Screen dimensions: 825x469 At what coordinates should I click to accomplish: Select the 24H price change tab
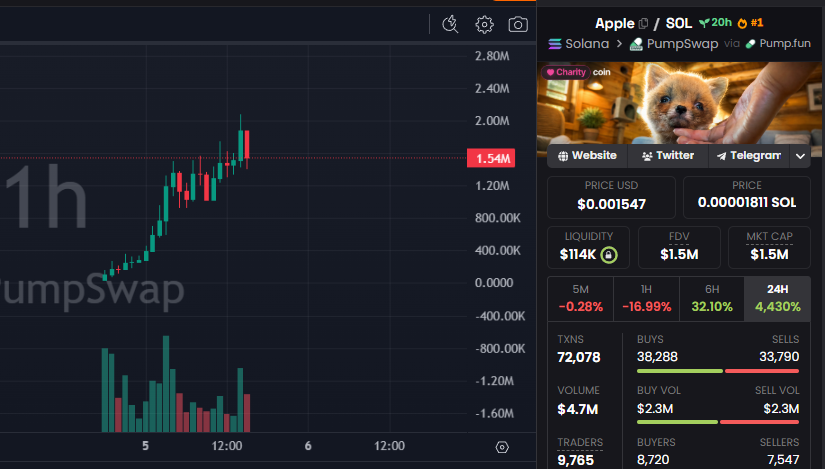click(x=777, y=298)
